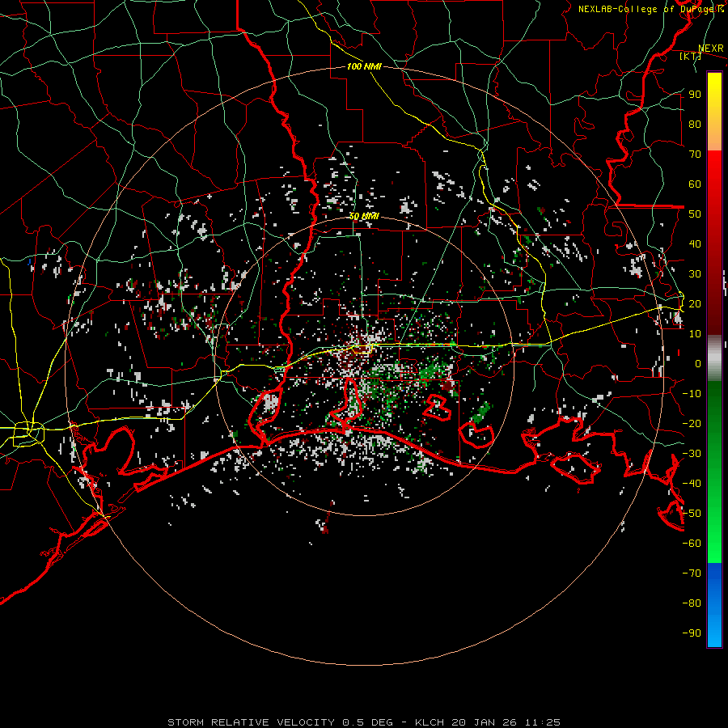Screen dimensions: 728x728
Task: Select the 40 value on the velocity scale
Action: 695,243
